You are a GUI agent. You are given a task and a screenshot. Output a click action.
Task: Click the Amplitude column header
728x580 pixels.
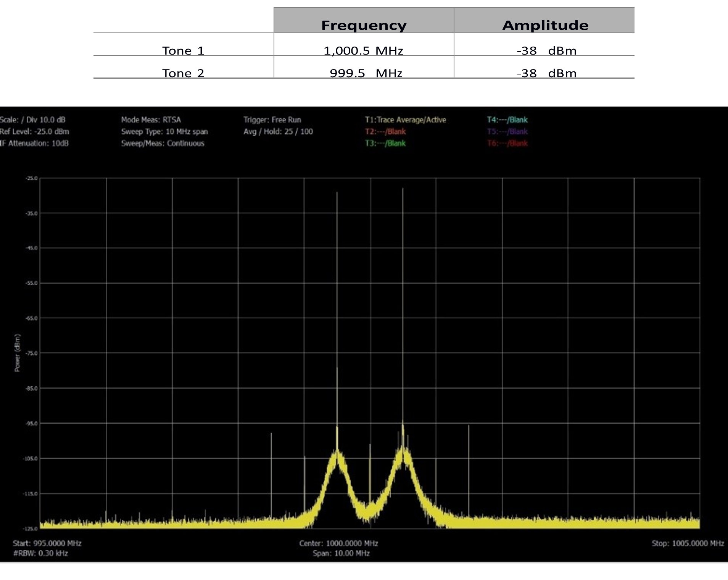click(x=544, y=20)
